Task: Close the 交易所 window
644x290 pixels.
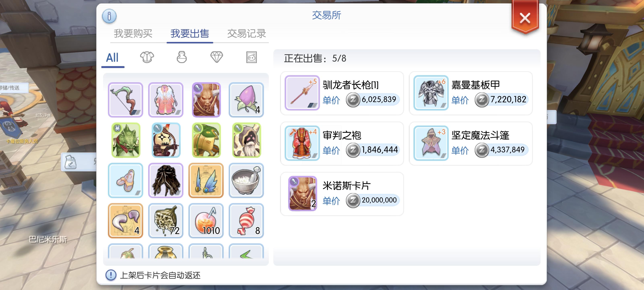Action: pos(525,18)
